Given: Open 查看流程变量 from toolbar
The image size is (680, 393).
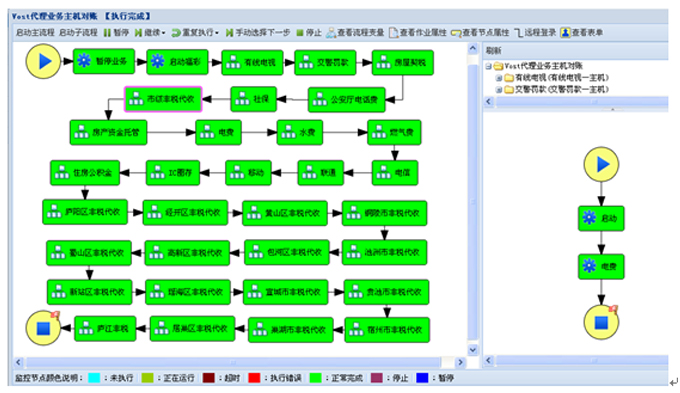Looking at the screenshot, I should [355, 33].
